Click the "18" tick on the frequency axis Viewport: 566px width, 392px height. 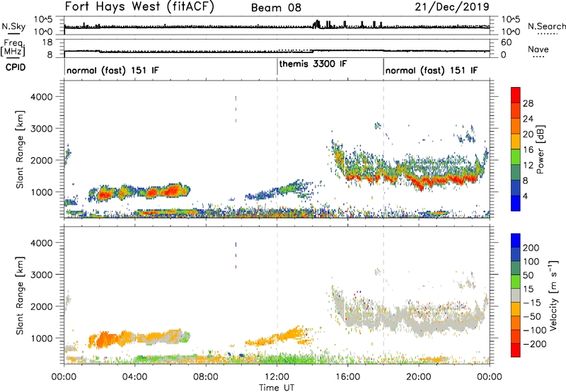tap(47, 42)
